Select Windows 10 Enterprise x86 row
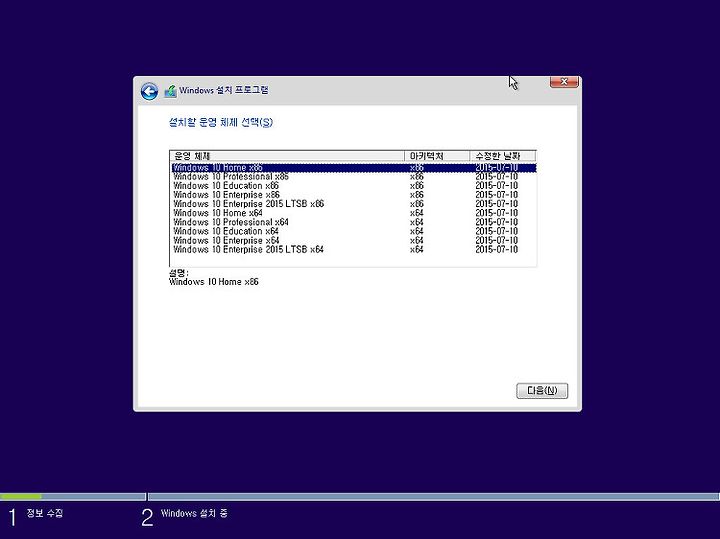 pyautogui.click(x=354, y=195)
